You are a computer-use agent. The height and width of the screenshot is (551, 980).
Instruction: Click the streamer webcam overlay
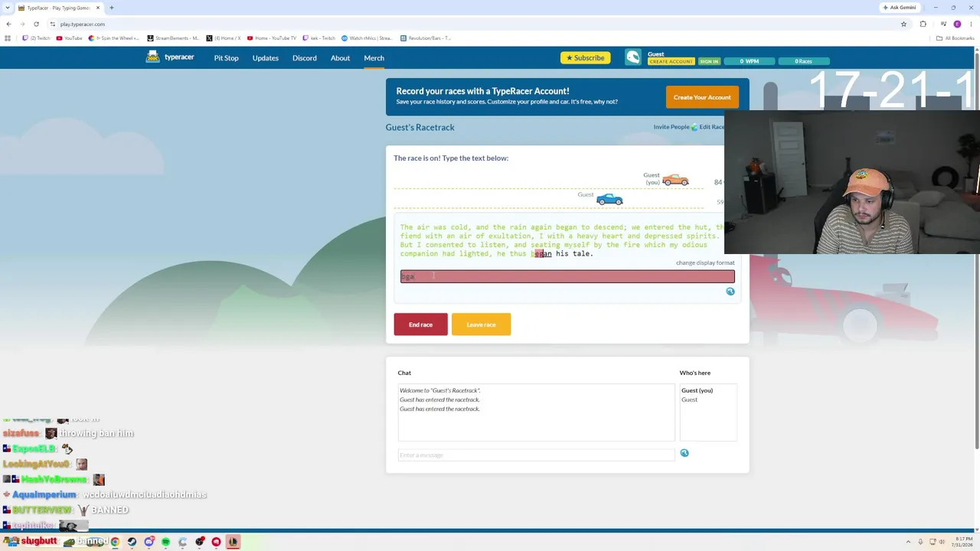tap(851, 182)
